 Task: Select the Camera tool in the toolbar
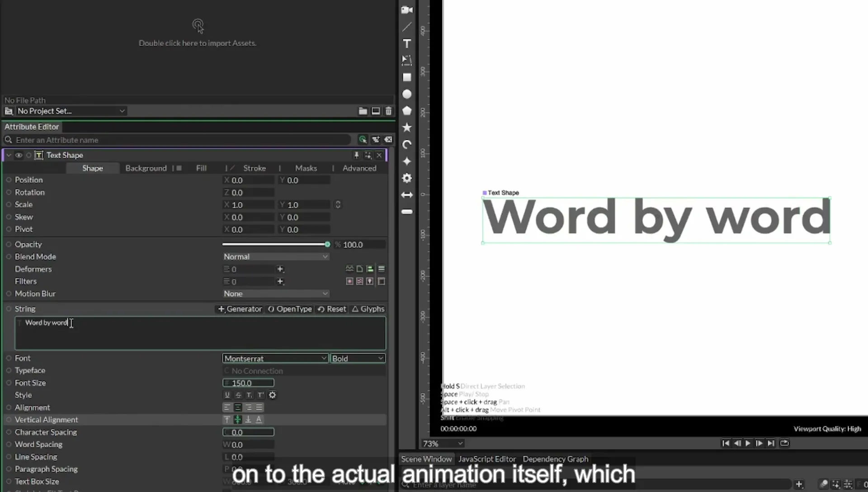(x=407, y=10)
